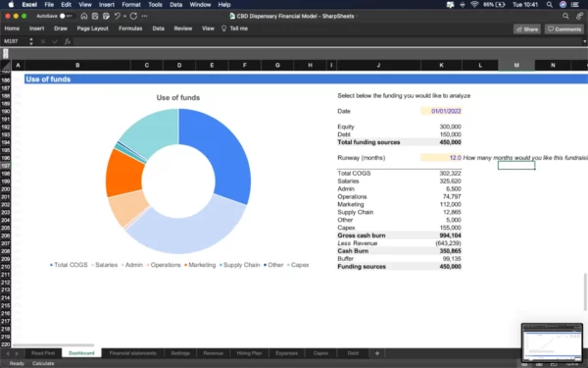Toggle the AutoSave switch
Screen dimensions: 588x368
[66, 16]
